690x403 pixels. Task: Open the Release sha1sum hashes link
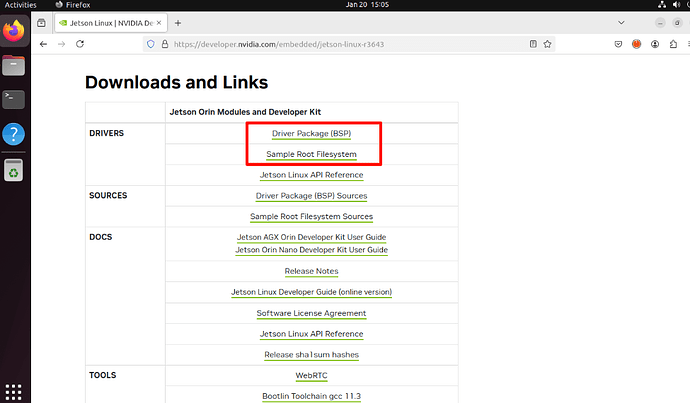tap(312, 355)
